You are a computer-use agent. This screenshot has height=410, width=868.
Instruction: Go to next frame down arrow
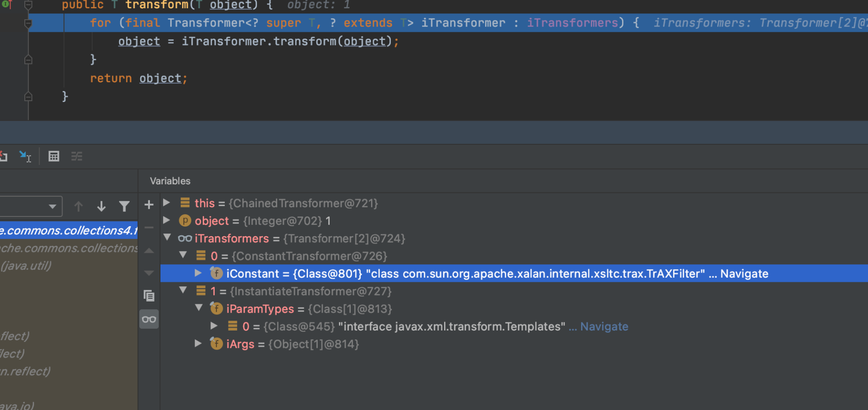102,206
